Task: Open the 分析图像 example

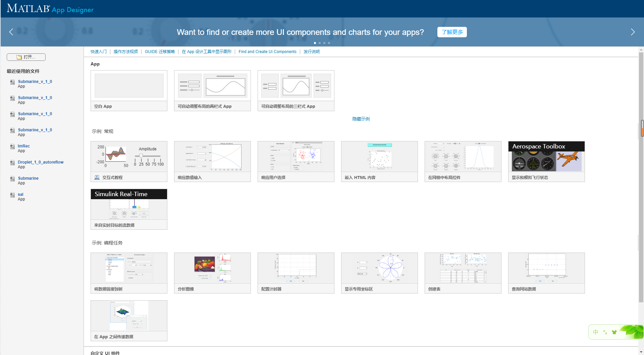Action: click(212, 273)
